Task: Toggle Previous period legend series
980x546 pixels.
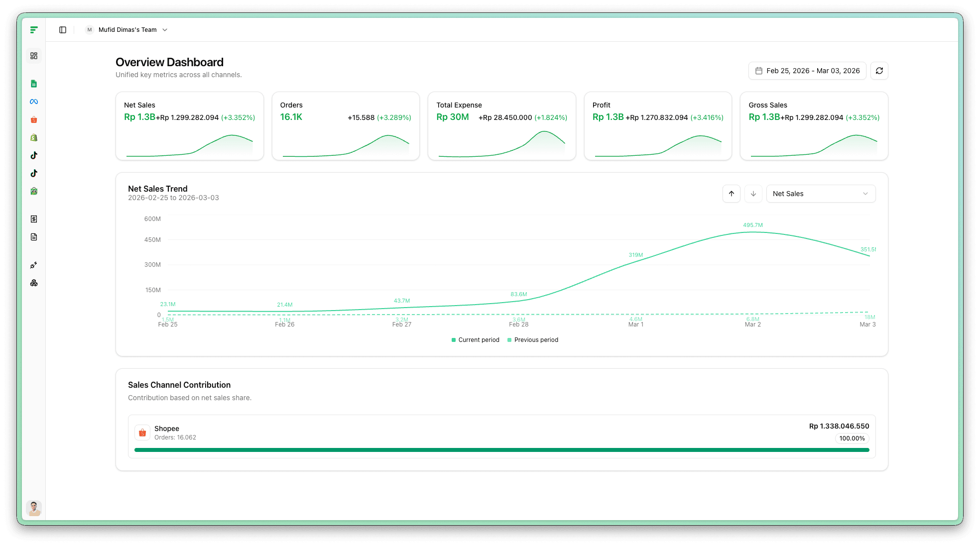Action: (533, 340)
